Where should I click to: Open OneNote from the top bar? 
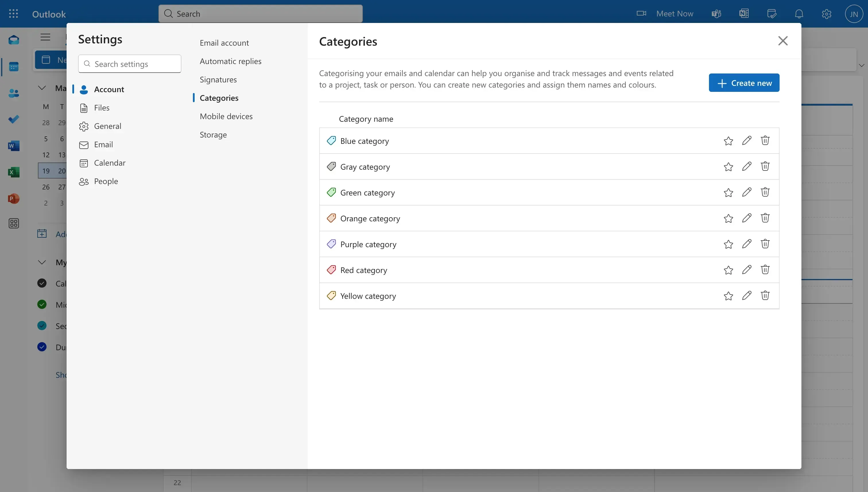pos(743,13)
